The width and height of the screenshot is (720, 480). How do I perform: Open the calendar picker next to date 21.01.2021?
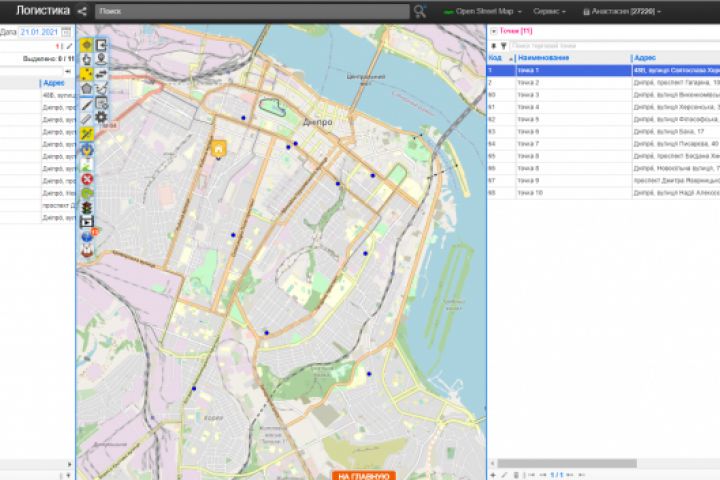click(66, 32)
